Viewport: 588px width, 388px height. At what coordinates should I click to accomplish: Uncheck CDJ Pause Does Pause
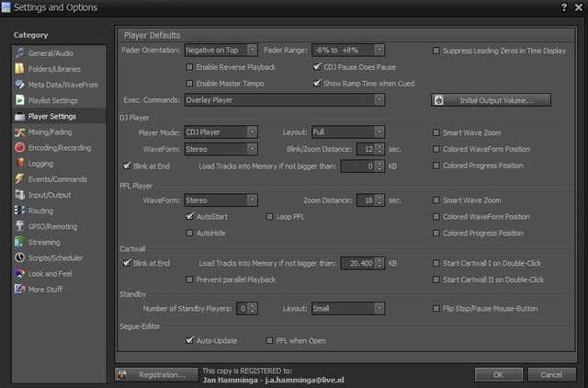[x=317, y=67]
